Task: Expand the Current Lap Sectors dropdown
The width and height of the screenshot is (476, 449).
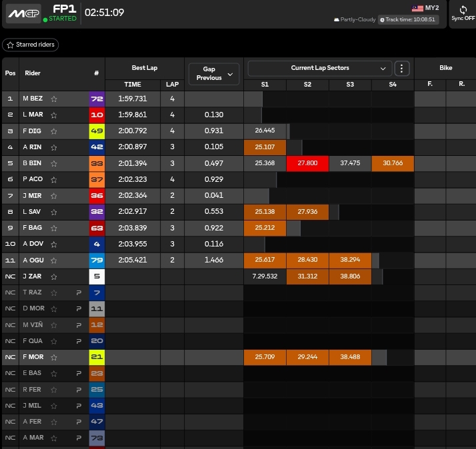Action: click(x=319, y=68)
